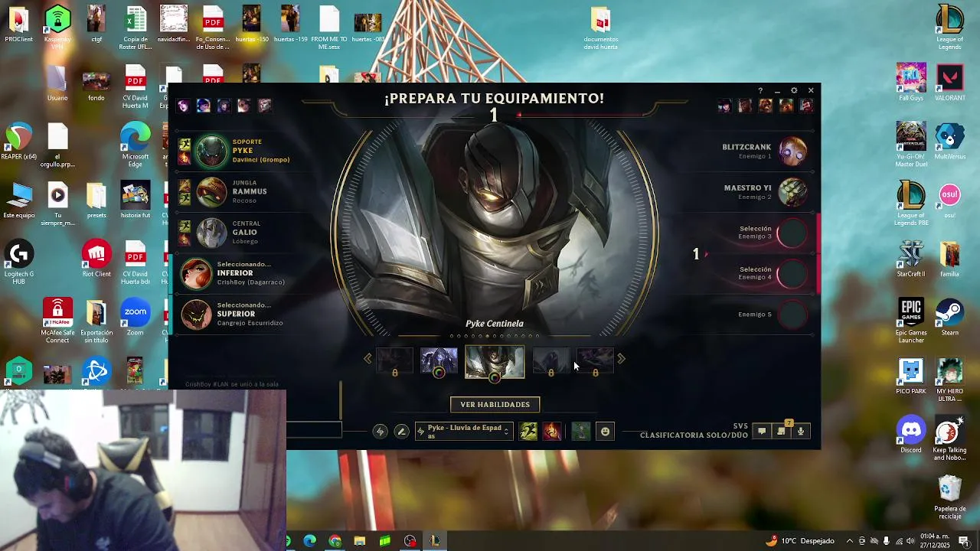
Task: Select the first locked skin thumbnail
Action: (x=394, y=360)
